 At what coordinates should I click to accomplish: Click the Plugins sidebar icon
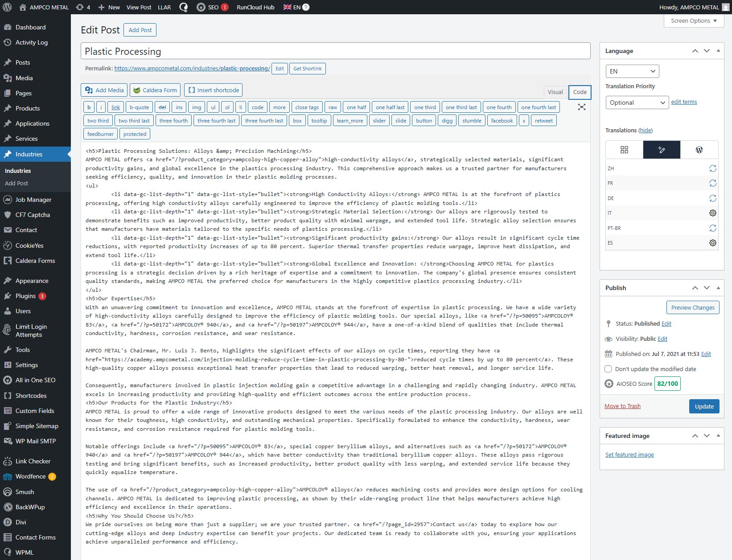[x=8, y=296]
